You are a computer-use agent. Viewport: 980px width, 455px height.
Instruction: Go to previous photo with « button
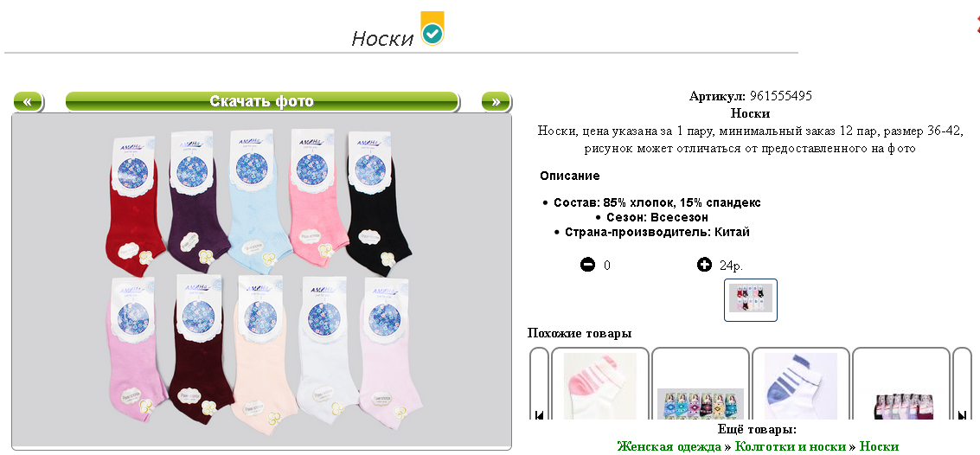[x=28, y=101]
